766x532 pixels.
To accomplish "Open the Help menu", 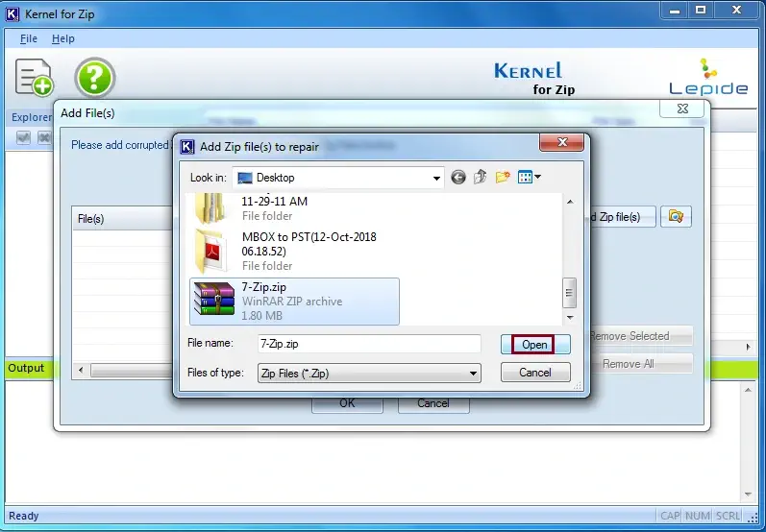I will tap(63, 38).
